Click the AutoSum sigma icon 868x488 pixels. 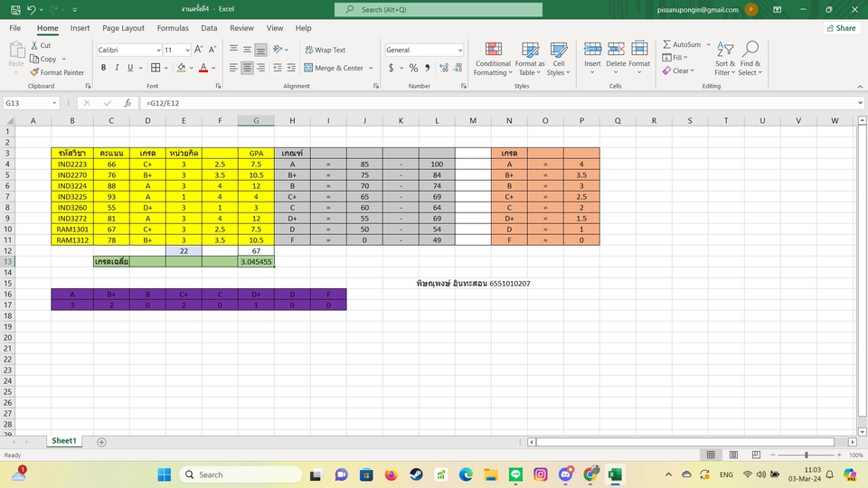pos(666,44)
